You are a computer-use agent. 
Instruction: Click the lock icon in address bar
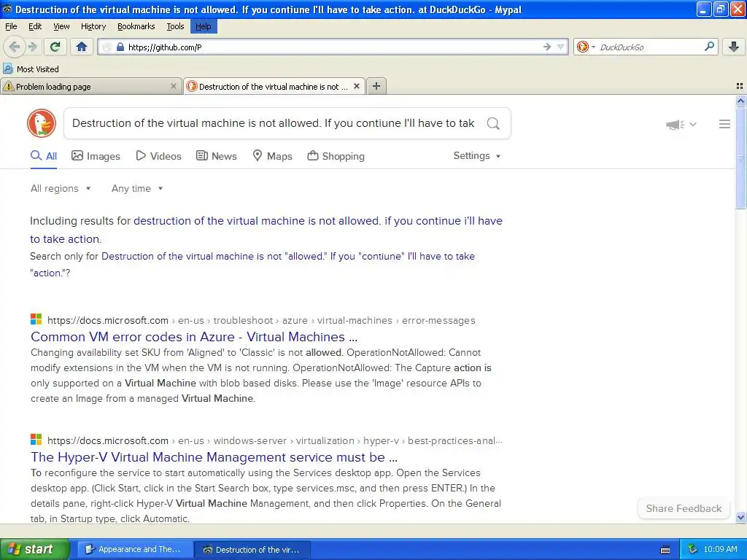pyautogui.click(x=120, y=47)
